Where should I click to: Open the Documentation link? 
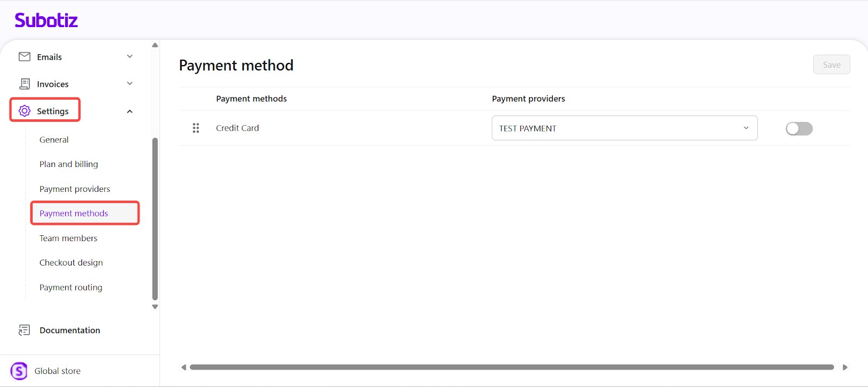pos(70,330)
